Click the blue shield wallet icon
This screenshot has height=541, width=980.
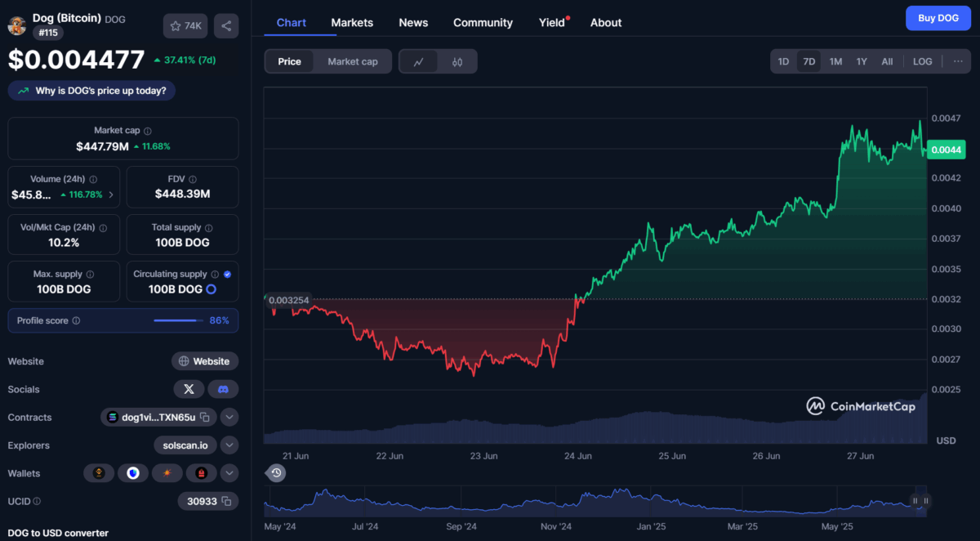click(133, 473)
